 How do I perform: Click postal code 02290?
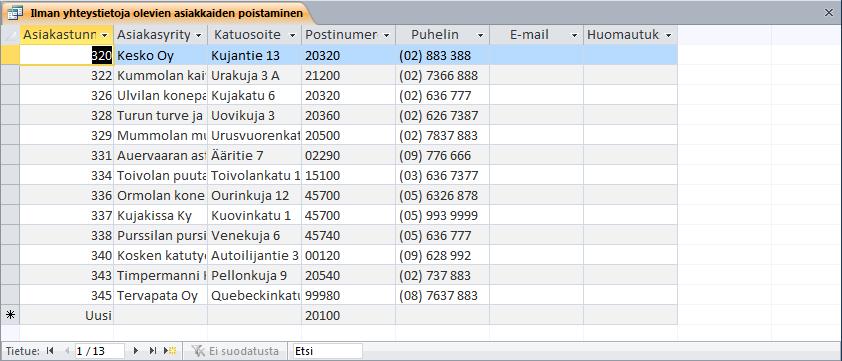pyautogui.click(x=349, y=155)
